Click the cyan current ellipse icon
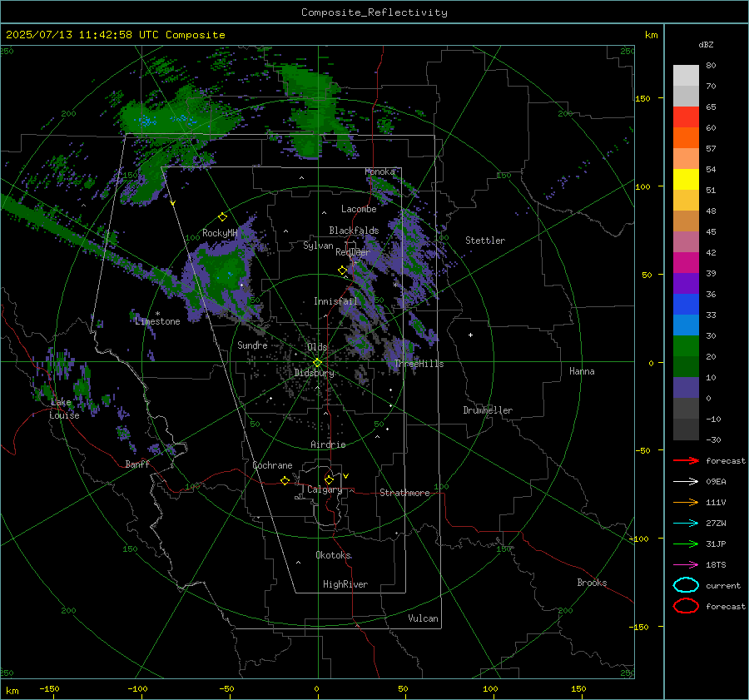This screenshot has height=700, width=749. coord(686,585)
